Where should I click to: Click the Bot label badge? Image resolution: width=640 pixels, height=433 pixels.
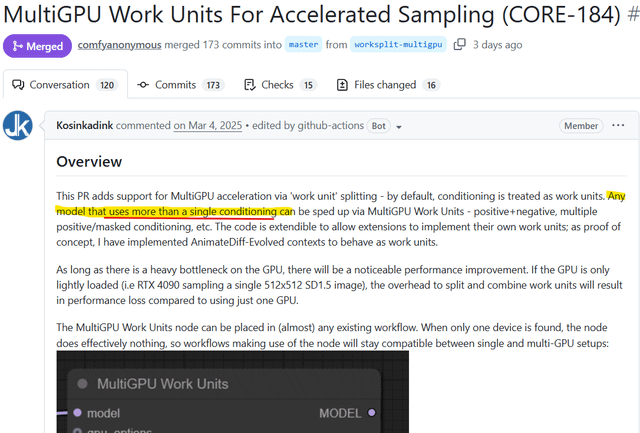378,126
